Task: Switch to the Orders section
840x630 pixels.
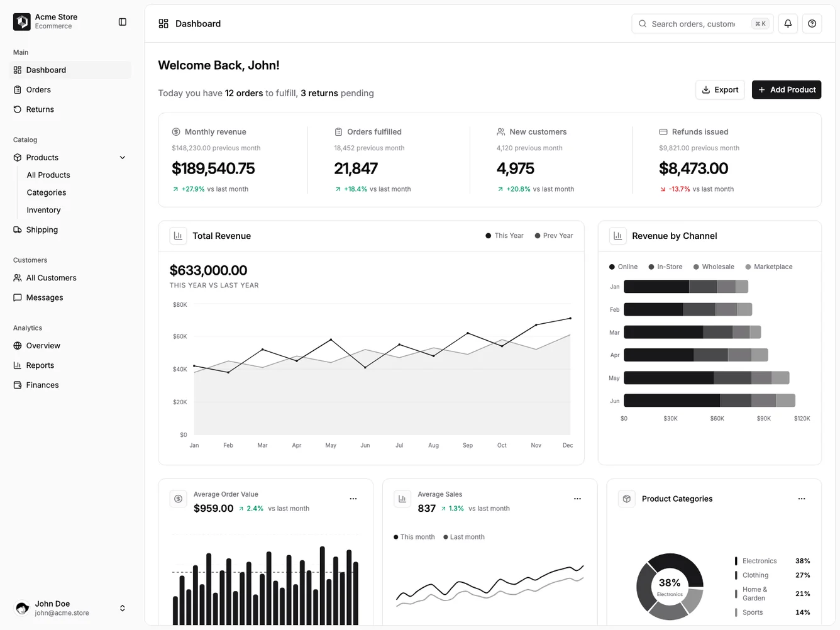Action: coord(38,89)
